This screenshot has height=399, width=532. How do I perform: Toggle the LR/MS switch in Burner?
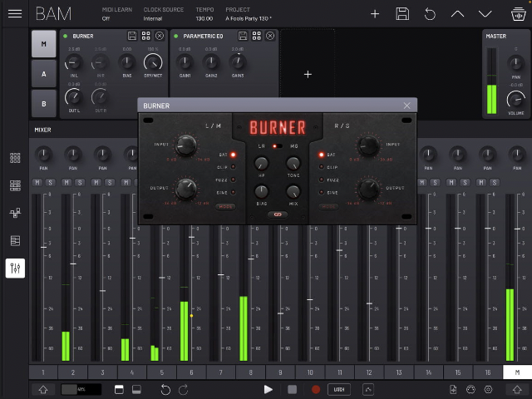coord(275,146)
